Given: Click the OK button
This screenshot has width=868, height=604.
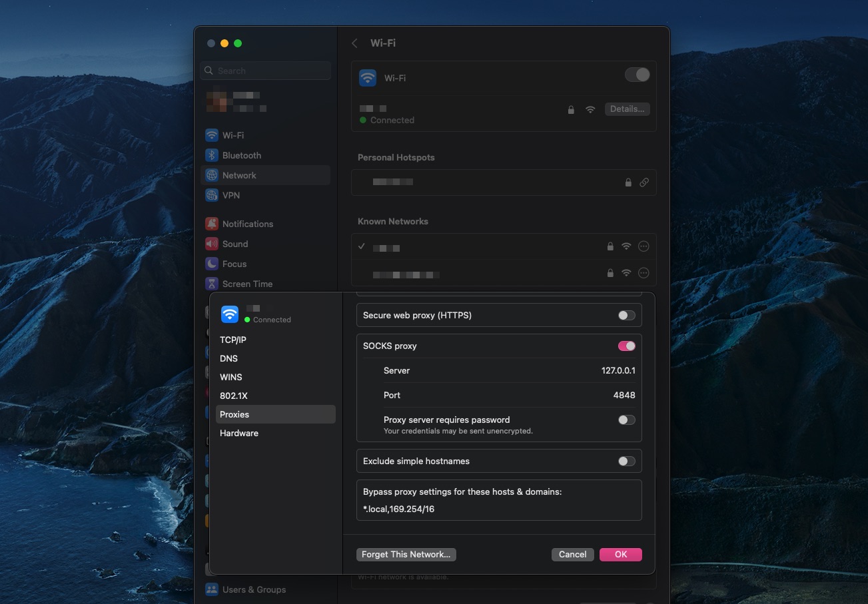Looking at the screenshot, I should pyautogui.click(x=620, y=554).
